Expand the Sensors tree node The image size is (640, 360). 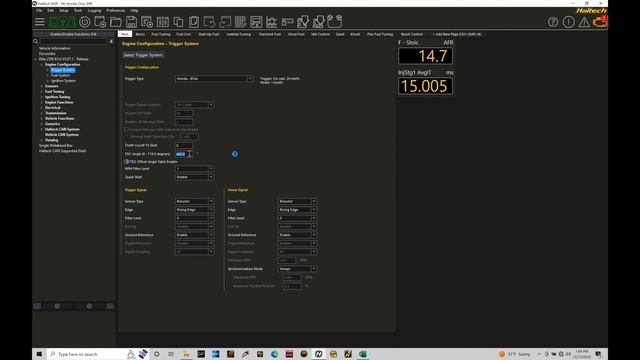(42, 86)
